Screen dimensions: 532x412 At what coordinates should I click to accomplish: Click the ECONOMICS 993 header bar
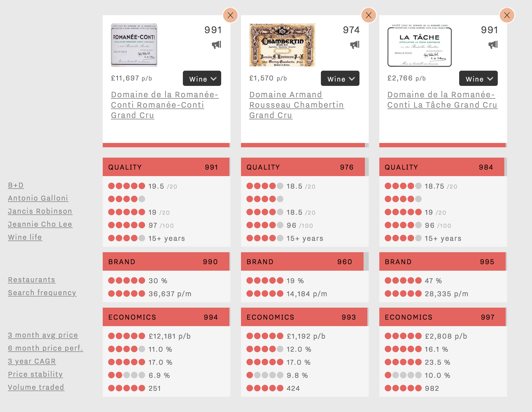click(x=305, y=317)
